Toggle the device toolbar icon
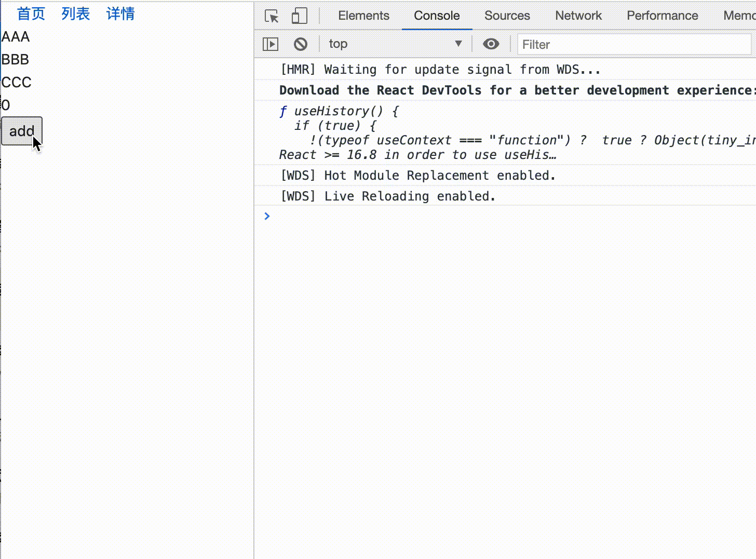This screenshot has width=756, height=559. [300, 16]
